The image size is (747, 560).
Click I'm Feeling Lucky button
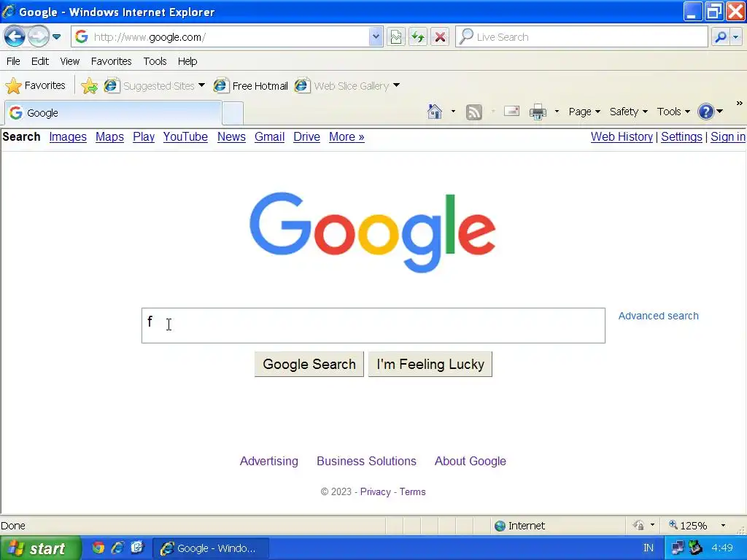[430, 365]
